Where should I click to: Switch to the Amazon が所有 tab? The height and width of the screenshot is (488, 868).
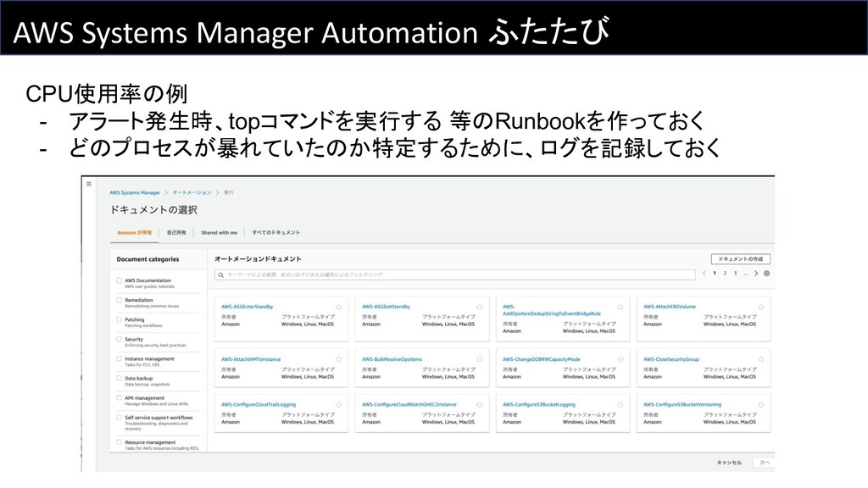click(135, 233)
